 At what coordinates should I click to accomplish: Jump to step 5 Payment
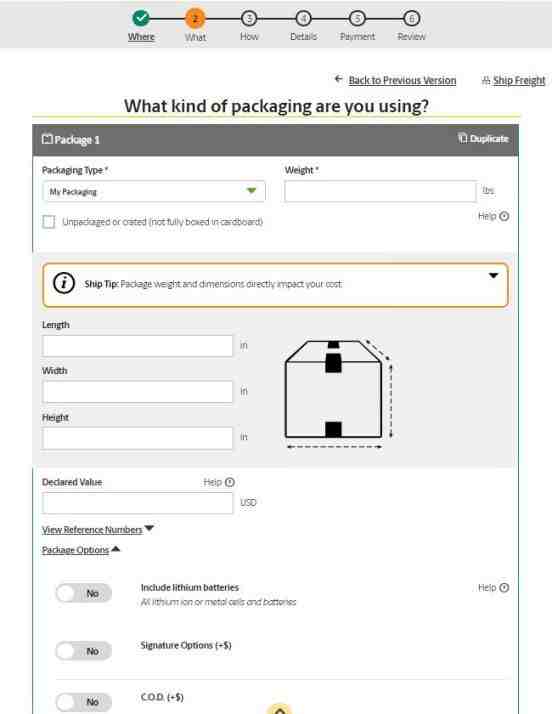(x=357, y=19)
